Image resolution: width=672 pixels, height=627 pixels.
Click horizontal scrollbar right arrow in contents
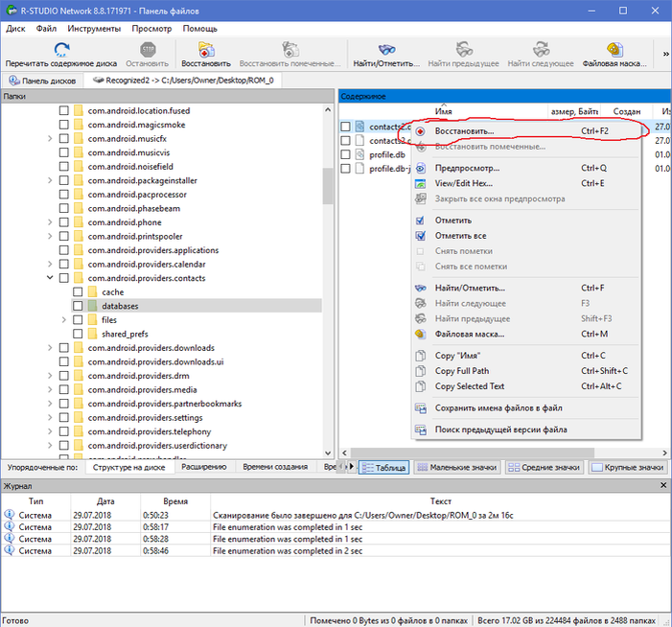tap(664, 453)
